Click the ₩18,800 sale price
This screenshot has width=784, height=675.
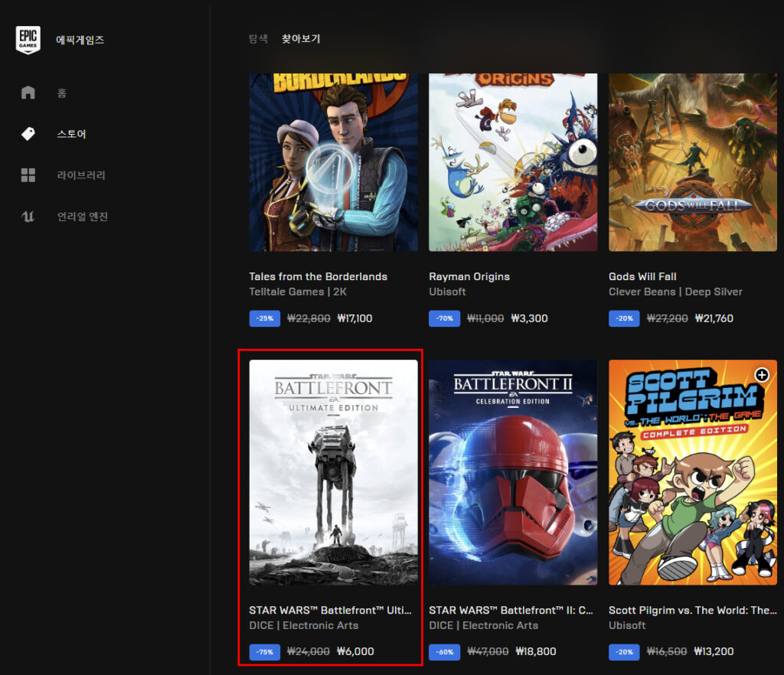tap(536, 651)
